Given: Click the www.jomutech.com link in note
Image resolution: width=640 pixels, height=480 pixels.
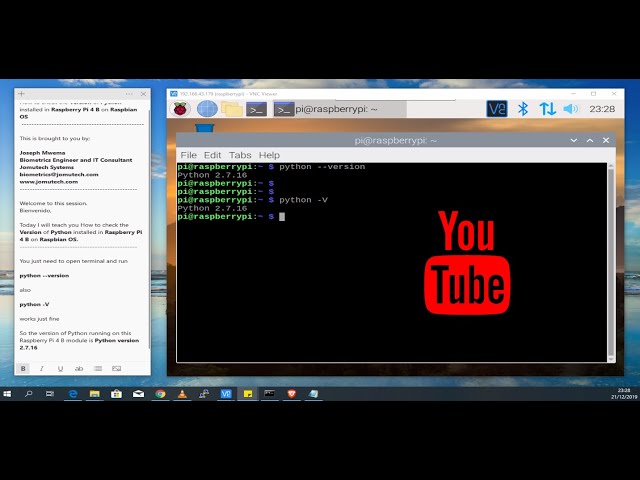Looking at the screenshot, I should pos(49,182).
